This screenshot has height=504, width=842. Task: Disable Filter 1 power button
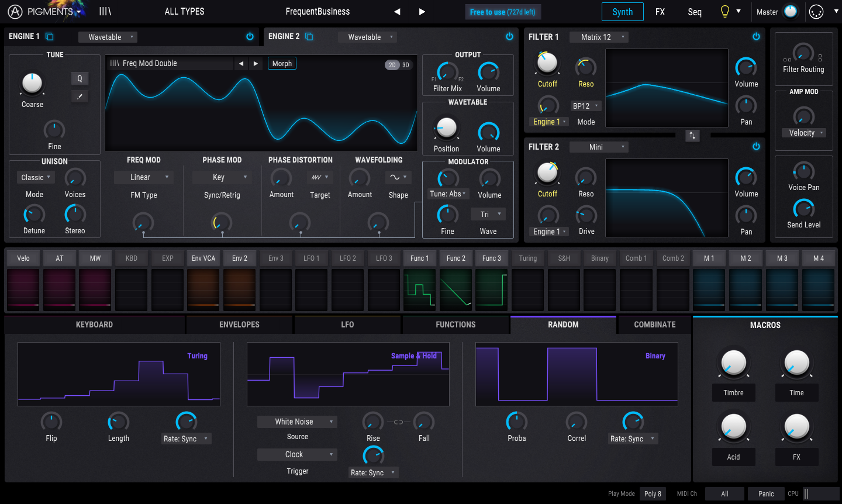[x=756, y=37]
